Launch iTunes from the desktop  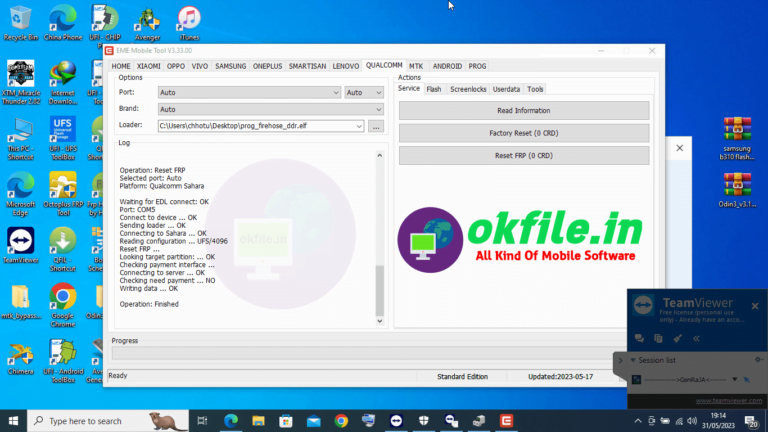(189, 23)
